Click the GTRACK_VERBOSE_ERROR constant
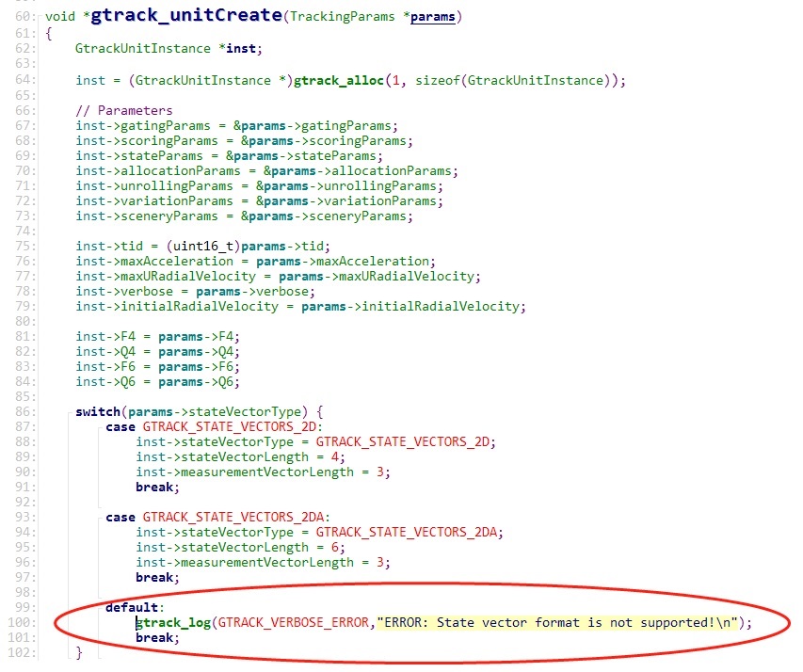Screen dimensions: 803x672 pyautogui.click(x=294, y=623)
